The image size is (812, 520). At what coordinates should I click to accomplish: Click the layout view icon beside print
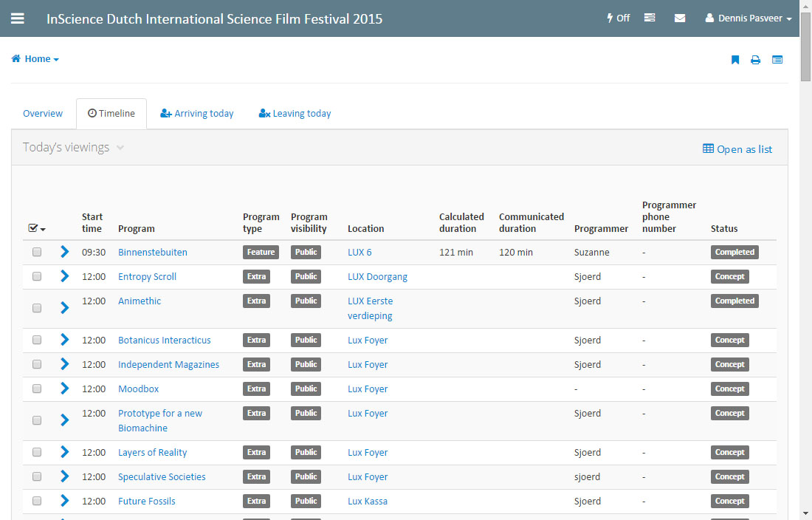[777, 60]
